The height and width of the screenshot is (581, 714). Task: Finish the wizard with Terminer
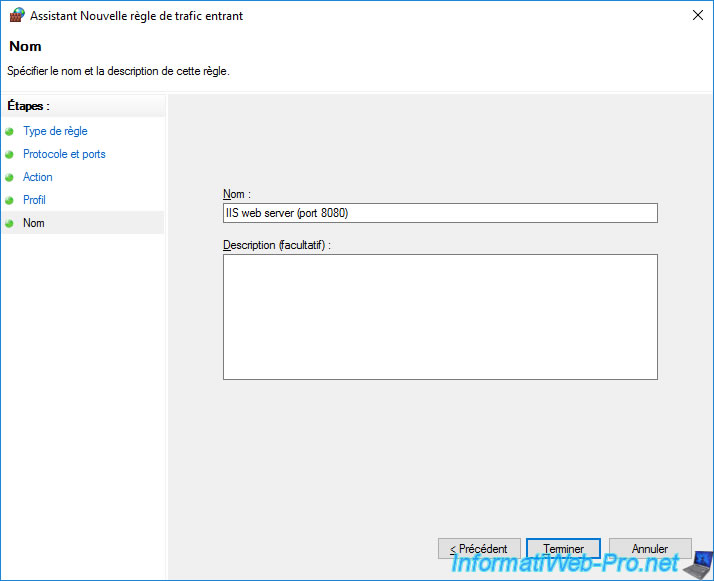point(563,549)
